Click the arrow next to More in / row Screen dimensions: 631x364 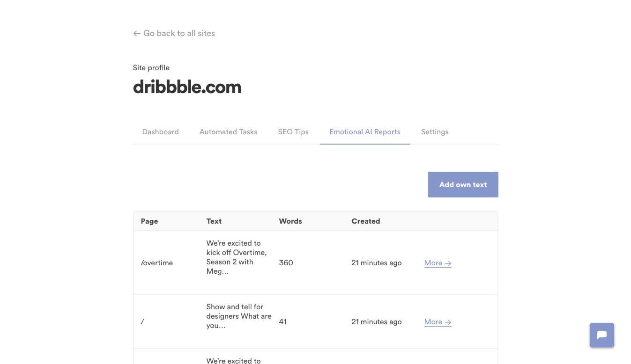448,322
